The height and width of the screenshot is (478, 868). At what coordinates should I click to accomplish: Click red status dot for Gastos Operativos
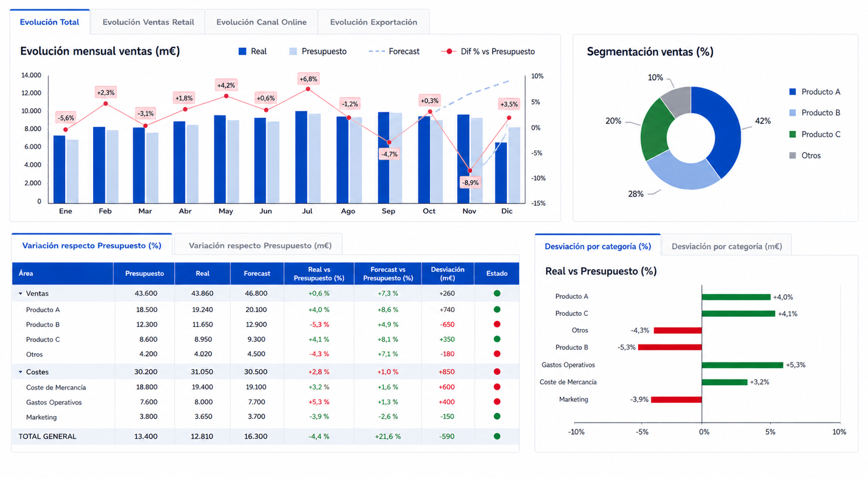pos(497,402)
